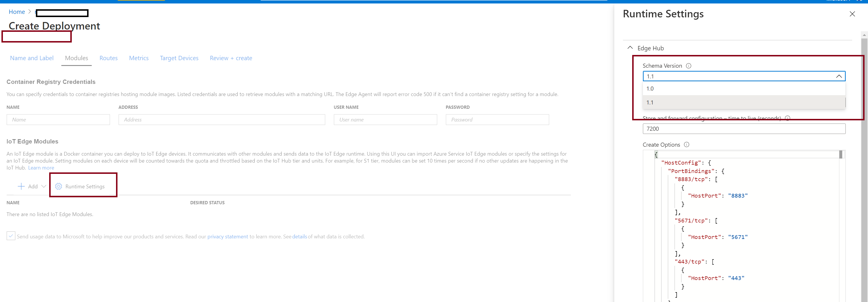The width and height of the screenshot is (868, 302).
Task: Open the Metrics tab
Action: pyautogui.click(x=139, y=58)
